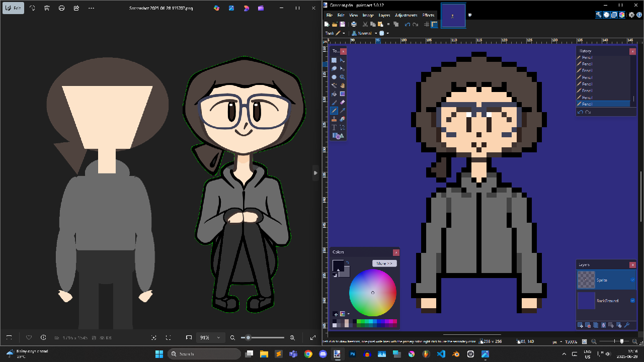Toggle rulers button in paint.net toolbar

[x=434, y=24]
